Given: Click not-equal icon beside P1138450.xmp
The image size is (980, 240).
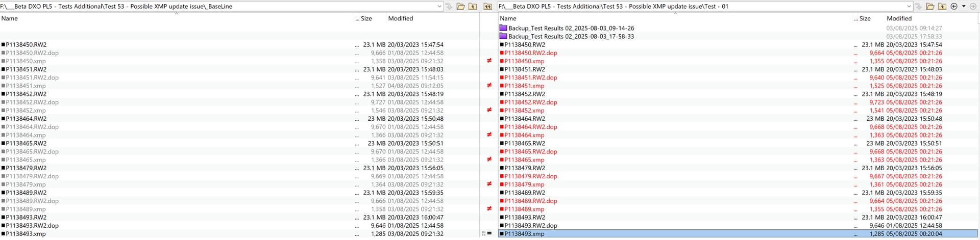Looking at the screenshot, I should tap(489, 61).
